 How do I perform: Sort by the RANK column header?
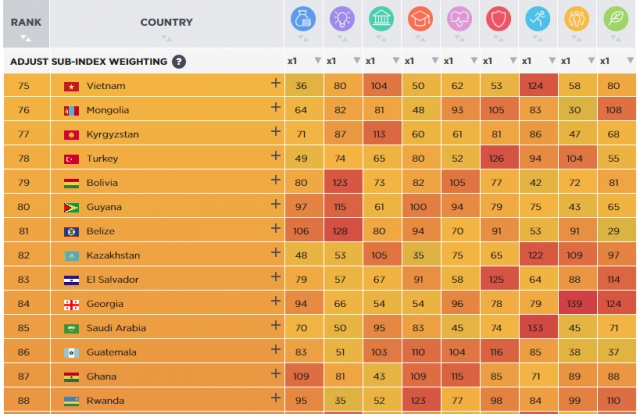pos(25,22)
